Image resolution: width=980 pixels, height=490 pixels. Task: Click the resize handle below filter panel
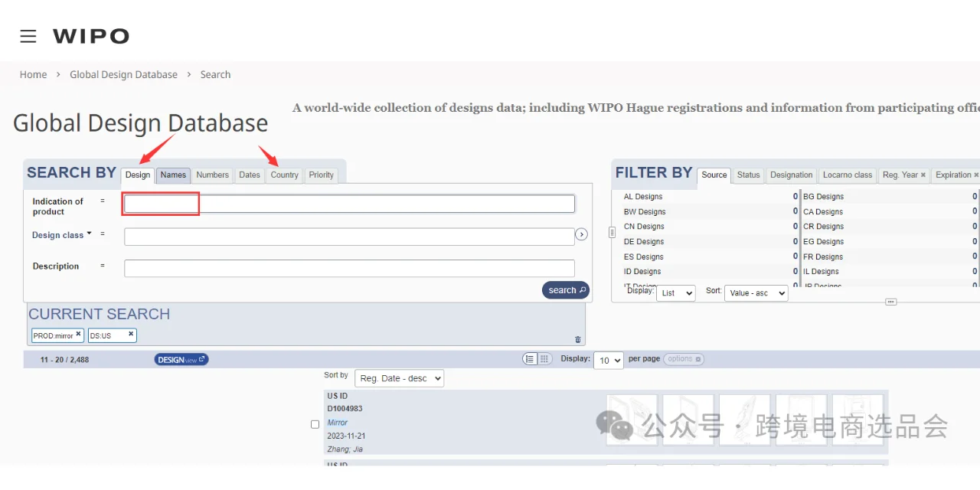(890, 302)
